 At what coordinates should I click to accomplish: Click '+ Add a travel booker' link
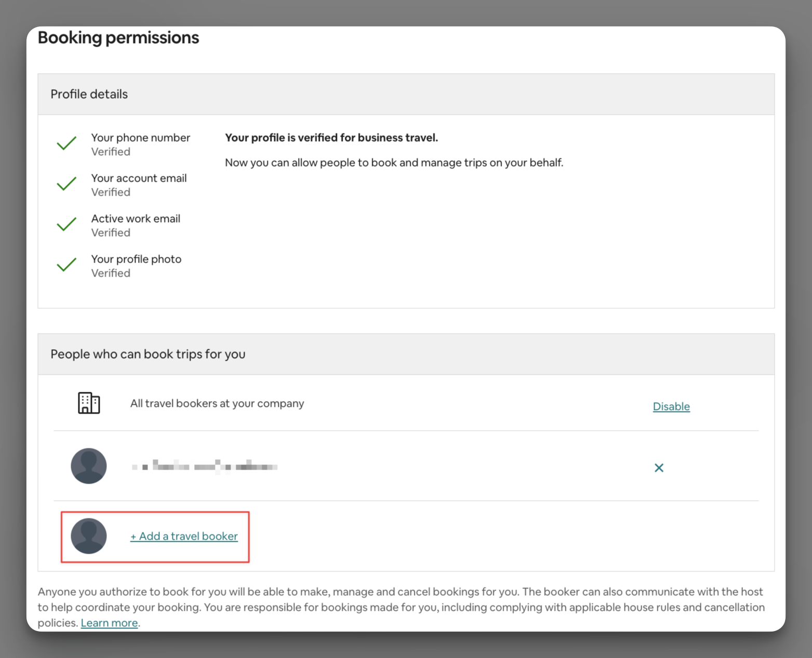184,536
